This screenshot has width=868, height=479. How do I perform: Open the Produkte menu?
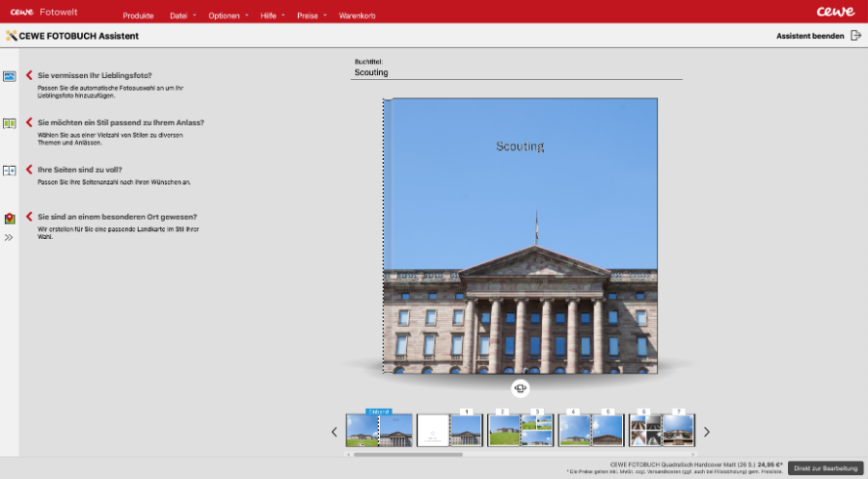(x=138, y=16)
